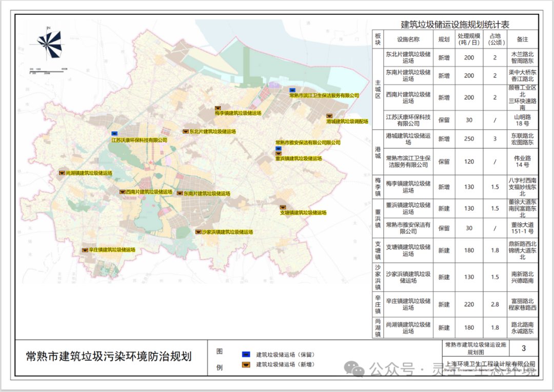
Task: Select the 沙家浜镇建筑垃圾储运场 facility icon
Action: [198, 231]
